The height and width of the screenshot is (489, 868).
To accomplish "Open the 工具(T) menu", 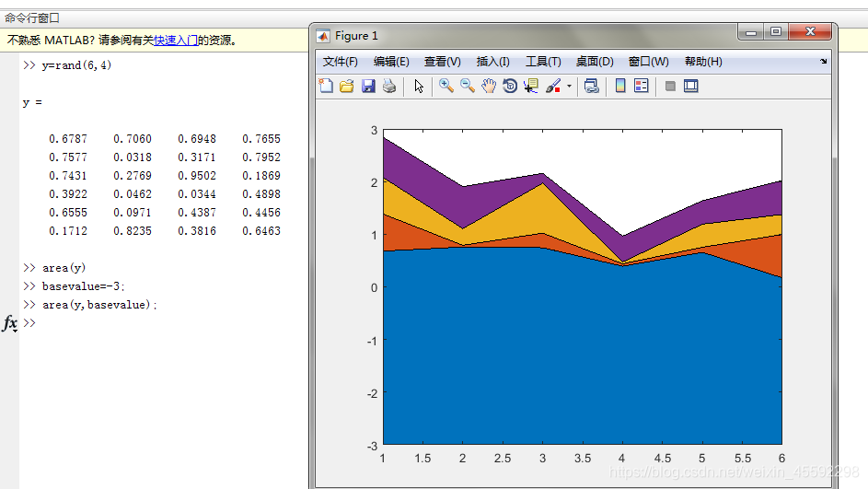I will tap(543, 62).
